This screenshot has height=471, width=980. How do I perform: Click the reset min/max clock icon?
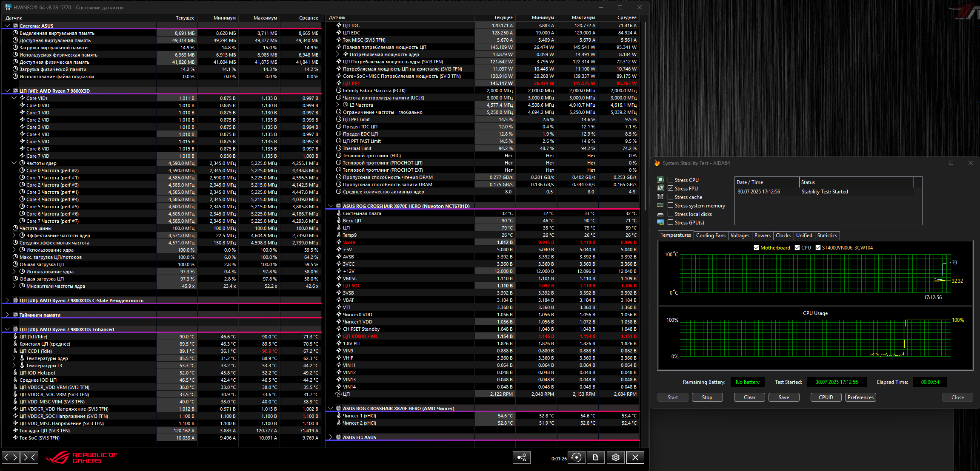coord(576,457)
